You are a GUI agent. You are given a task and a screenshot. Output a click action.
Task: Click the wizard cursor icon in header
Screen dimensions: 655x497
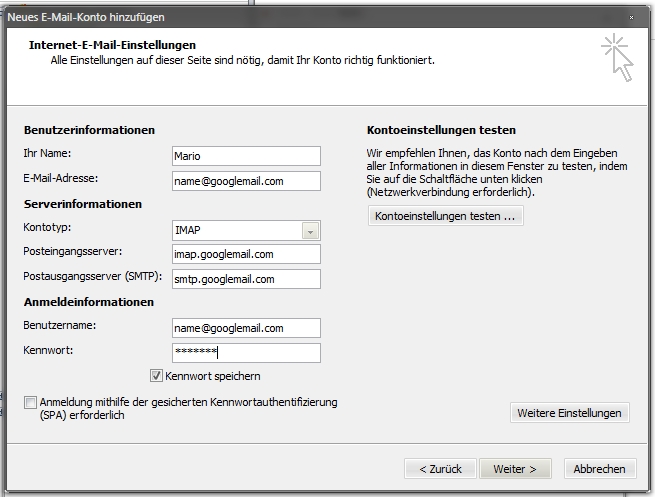(616, 58)
